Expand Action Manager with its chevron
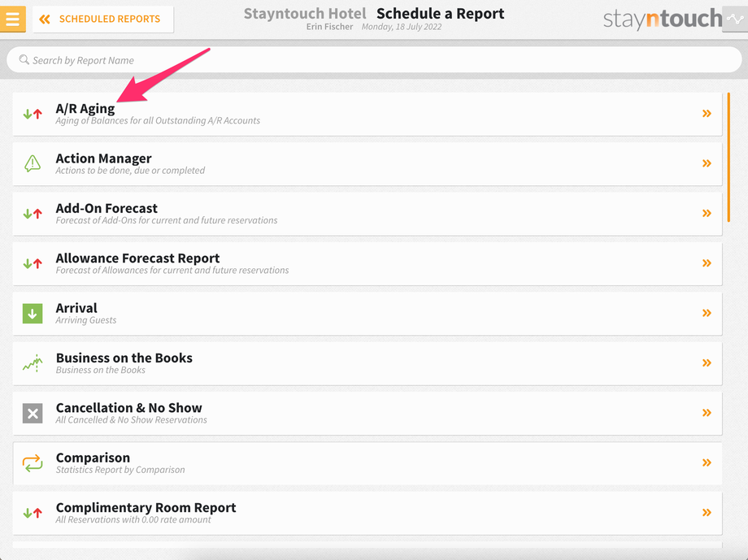This screenshot has width=748, height=560. click(707, 163)
